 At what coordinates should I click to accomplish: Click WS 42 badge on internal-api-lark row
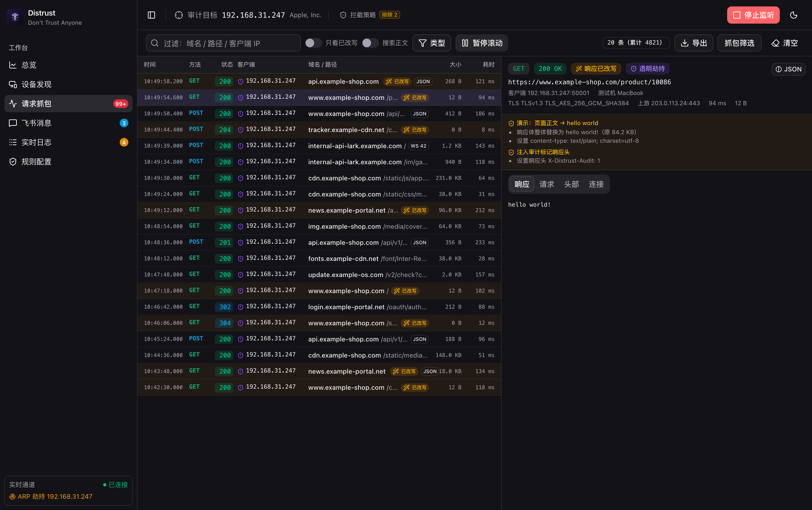click(x=418, y=146)
